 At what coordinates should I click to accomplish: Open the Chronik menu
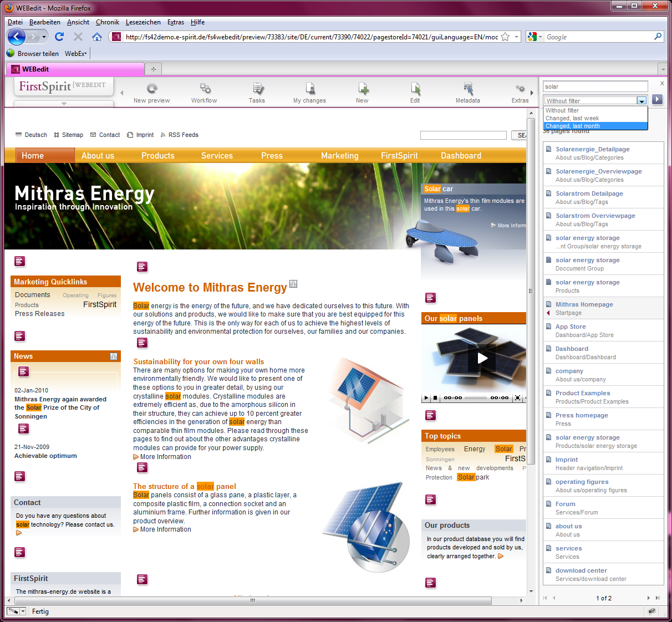(108, 22)
